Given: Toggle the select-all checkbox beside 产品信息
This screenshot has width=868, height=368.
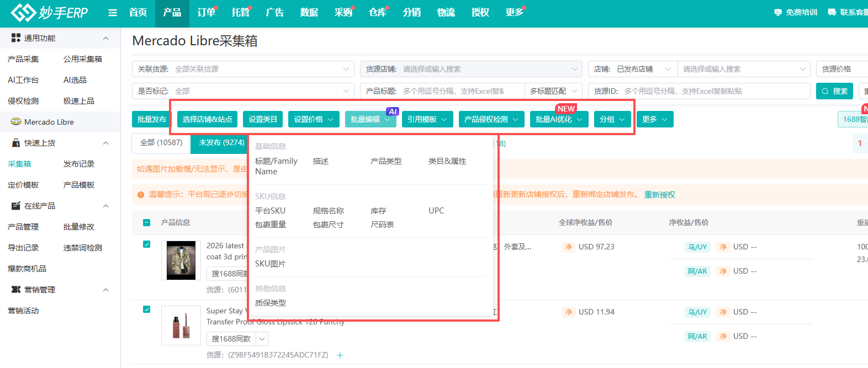Looking at the screenshot, I should pyautogui.click(x=147, y=222).
